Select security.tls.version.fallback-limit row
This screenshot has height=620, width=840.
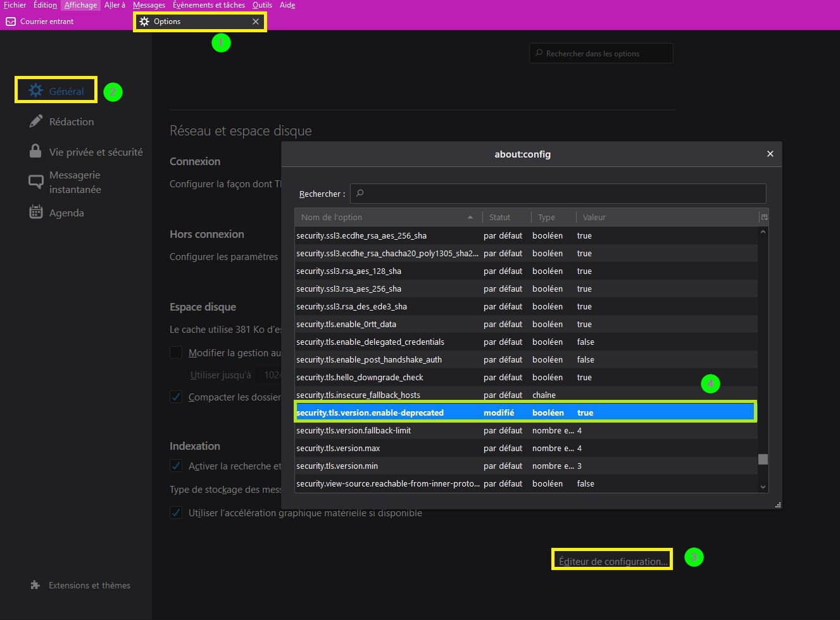coord(526,430)
